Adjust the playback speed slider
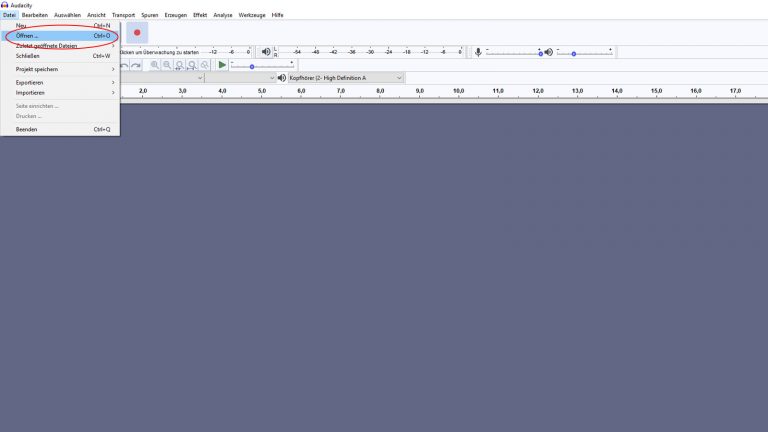The width and height of the screenshot is (768, 432). coord(262,65)
